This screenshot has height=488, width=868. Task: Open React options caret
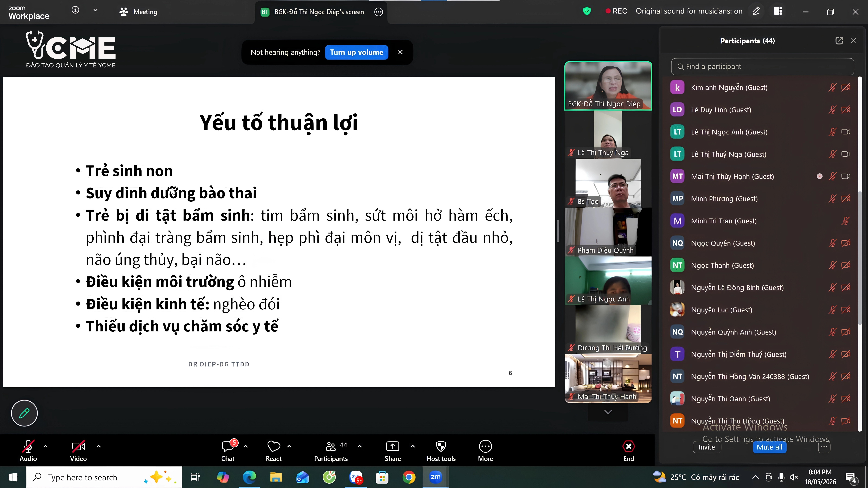(289, 447)
